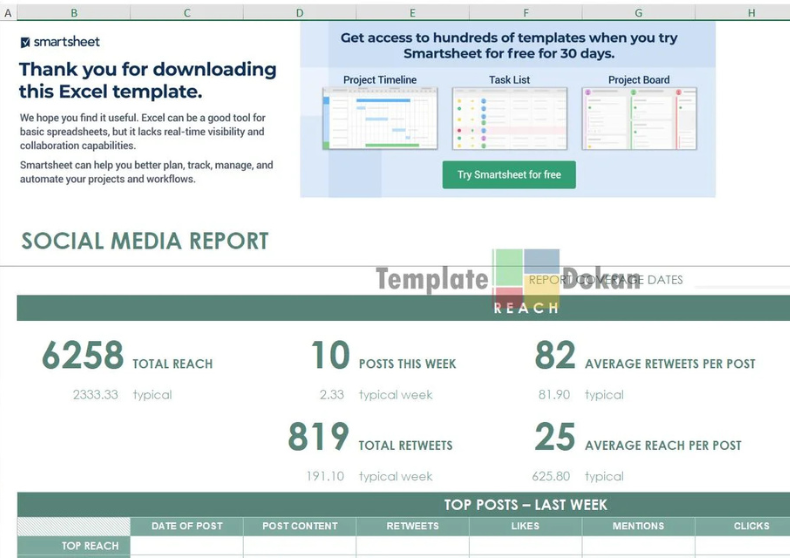790x558 pixels.
Task: Click the REPORT COVERAGE DATES label
Action: coord(606,280)
